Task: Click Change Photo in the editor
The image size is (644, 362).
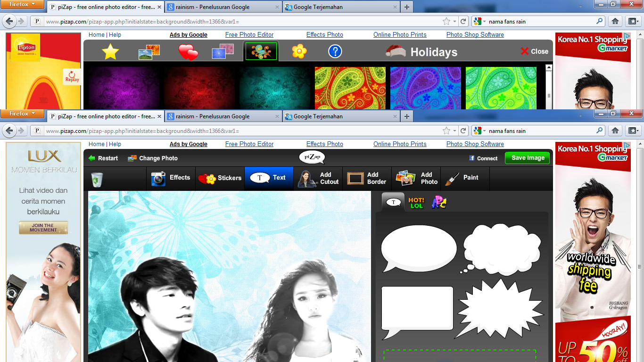Action: (153, 158)
